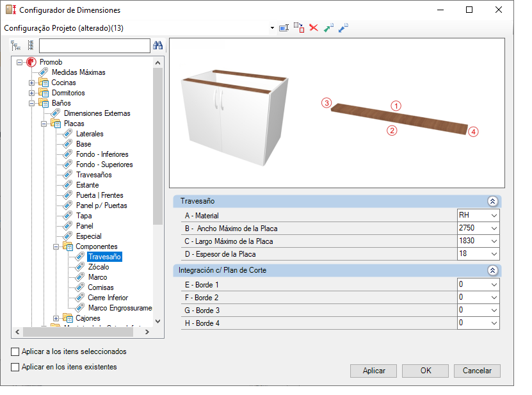Open the configuration name dropdown arrow
This screenshot has height=395, width=532.
click(x=272, y=28)
